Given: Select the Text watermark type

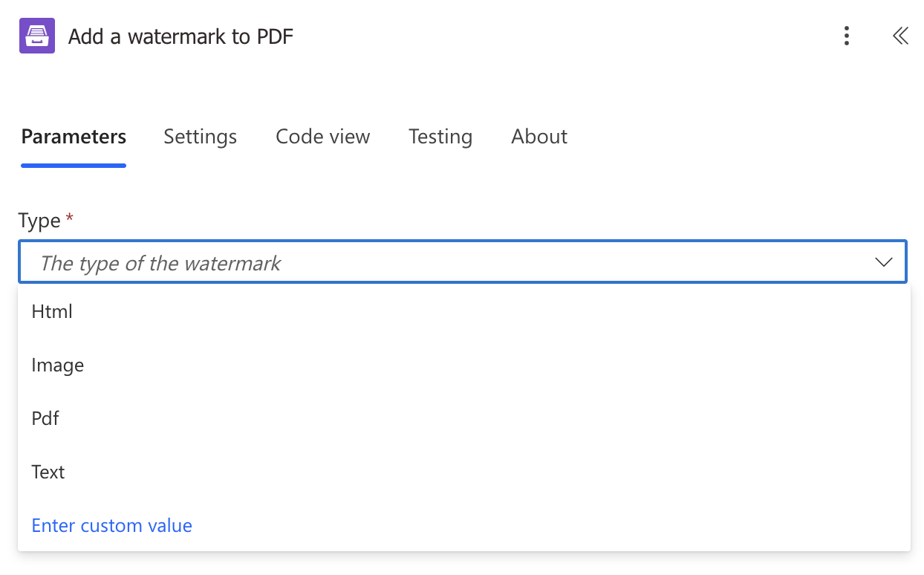Looking at the screenshot, I should (x=48, y=472).
